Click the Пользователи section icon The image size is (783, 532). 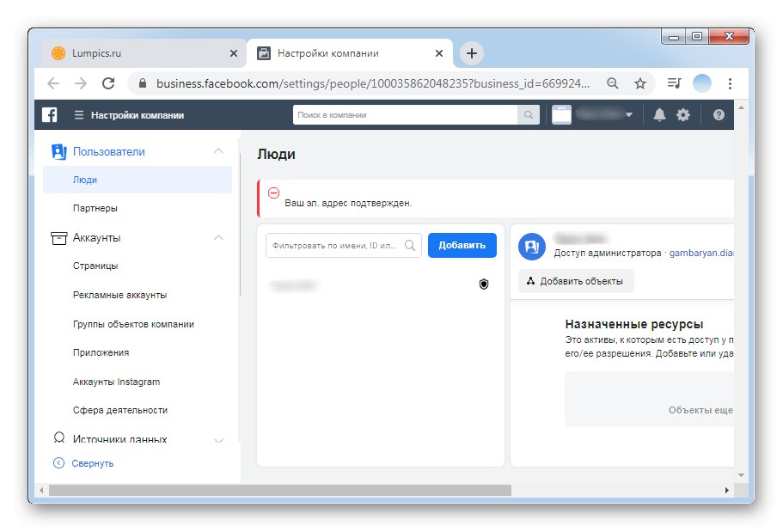[59, 152]
